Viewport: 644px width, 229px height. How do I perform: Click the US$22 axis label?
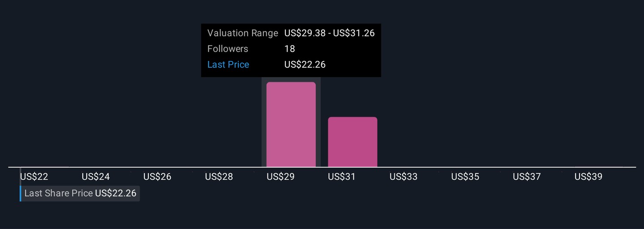pyautogui.click(x=34, y=177)
